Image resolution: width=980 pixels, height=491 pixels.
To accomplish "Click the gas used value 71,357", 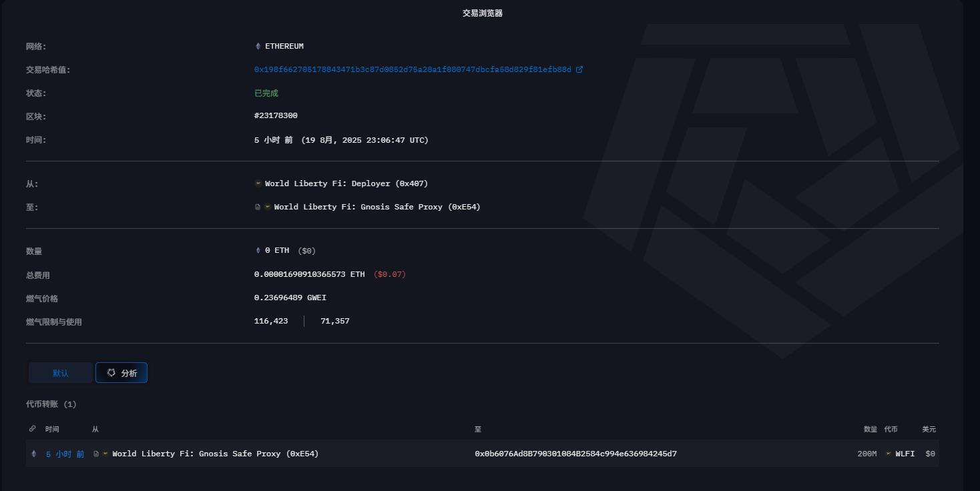I will coord(335,322).
